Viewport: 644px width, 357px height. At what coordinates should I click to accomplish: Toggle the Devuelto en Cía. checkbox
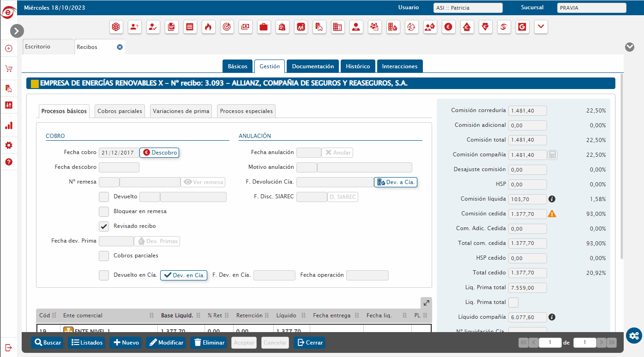(104, 275)
